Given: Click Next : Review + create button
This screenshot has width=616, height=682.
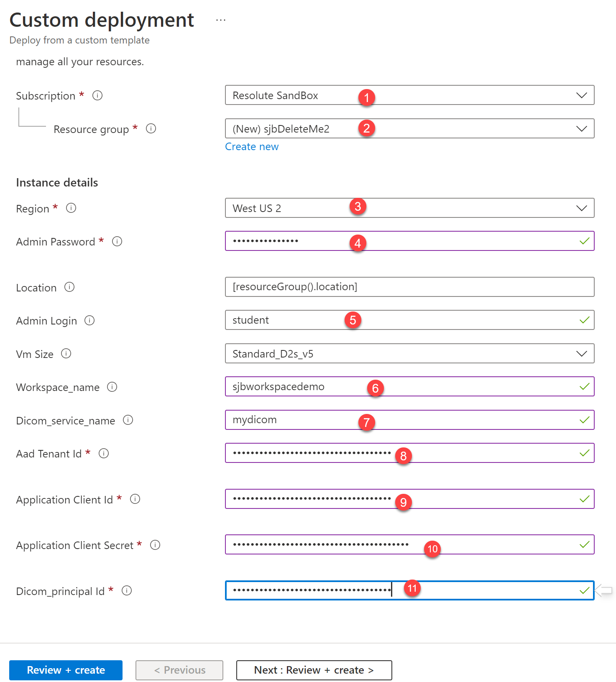Looking at the screenshot, I should pos(314,670).
